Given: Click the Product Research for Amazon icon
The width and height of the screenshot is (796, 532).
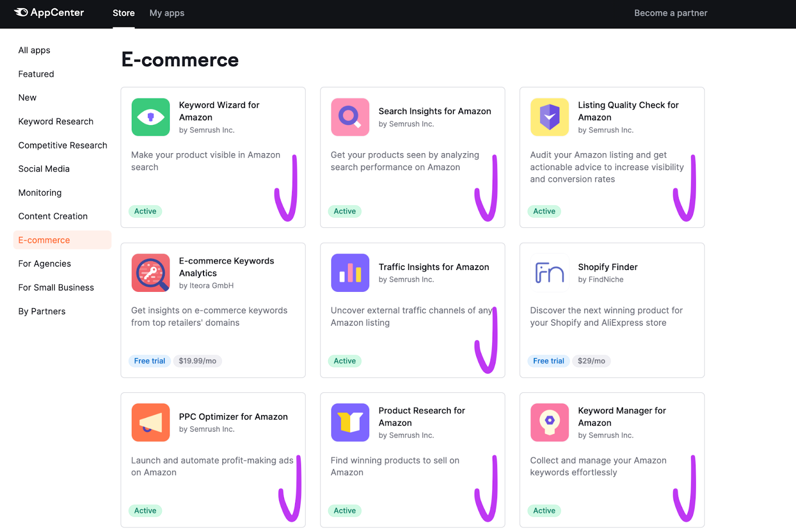Looking at the screenshot, I should coord(350,423).
